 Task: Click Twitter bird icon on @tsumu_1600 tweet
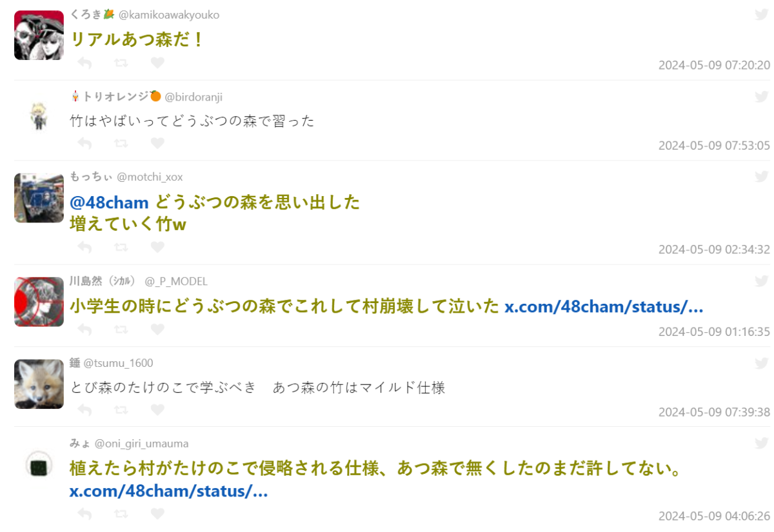pyautogui.click(x=762, y=363)
